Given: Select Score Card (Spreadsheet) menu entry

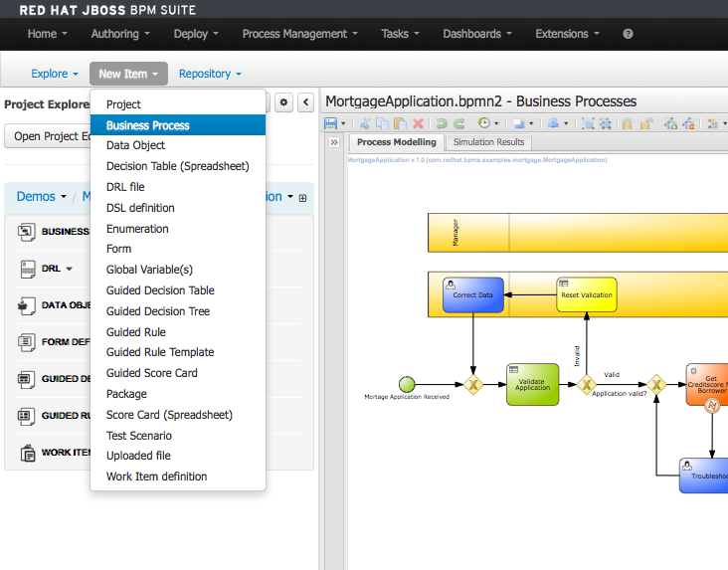Looking at the screenshot, I should (x=178, y=415).
